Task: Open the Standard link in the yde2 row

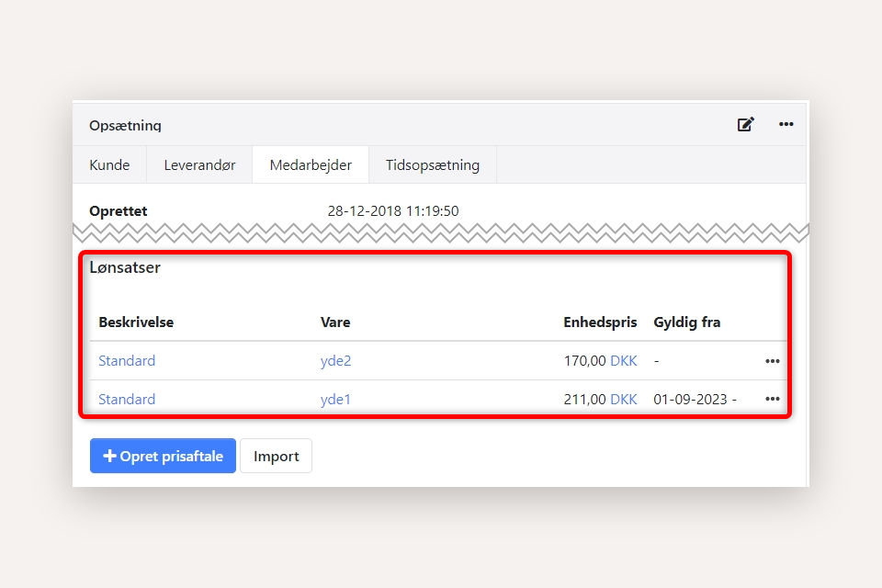Action: coord(127,361)
